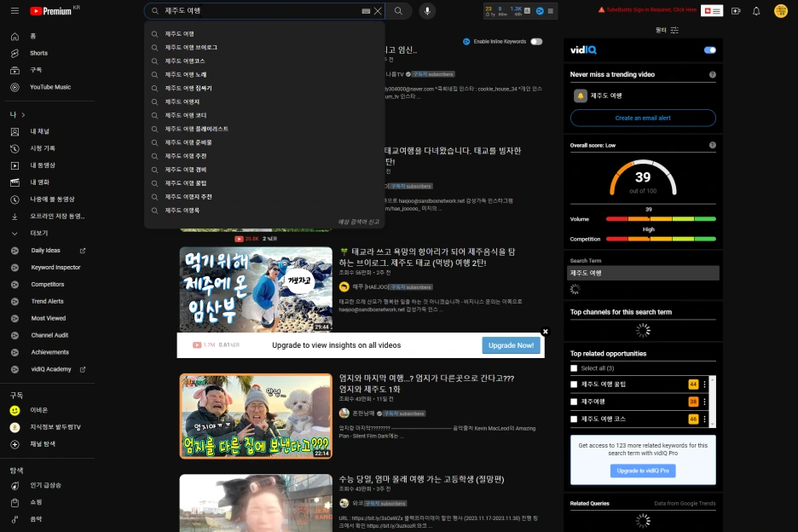Open vidIQ Channel Audit

coord(49,335)
